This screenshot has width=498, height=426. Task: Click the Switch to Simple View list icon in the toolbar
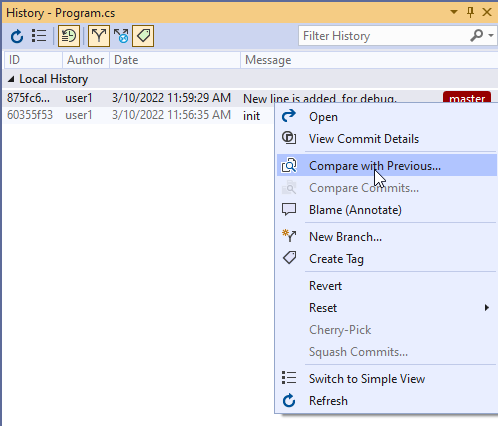39,36
